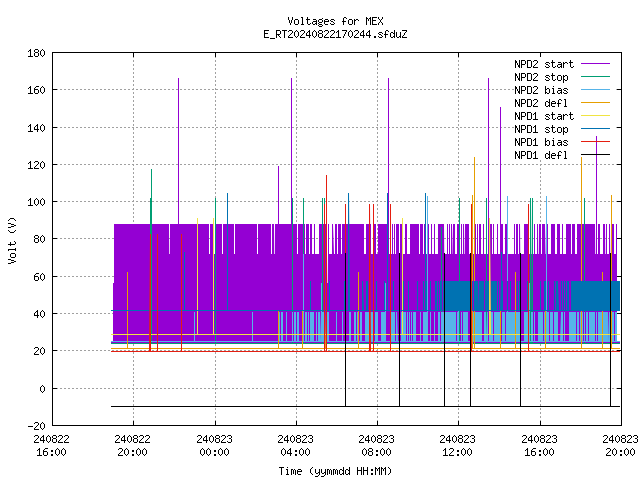Click the NPD2 bias light blue legend line
Viewport: 640px width, 480px height.
(595, 90)
